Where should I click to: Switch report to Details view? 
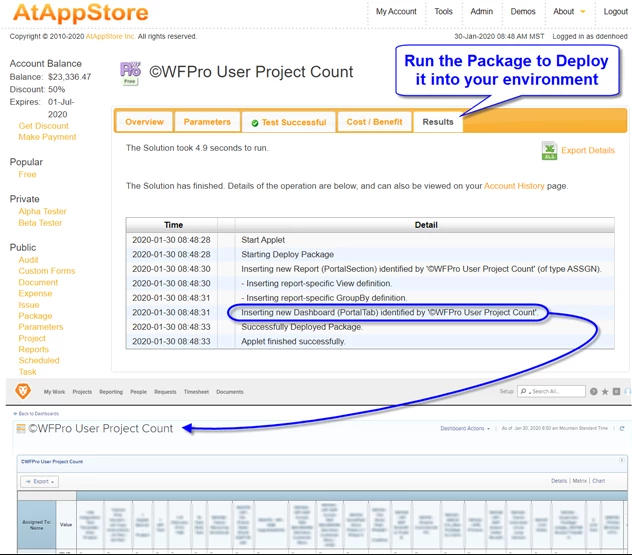(559, 481)
